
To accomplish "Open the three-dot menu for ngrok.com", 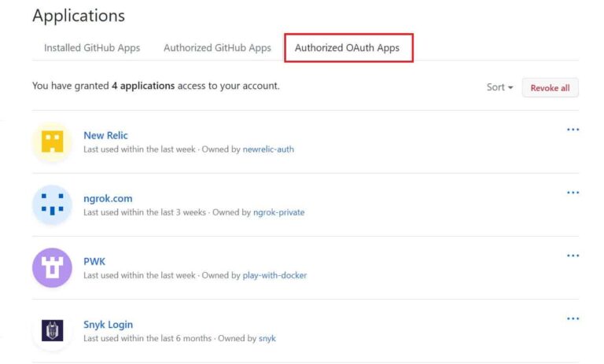I will (x=573, y=193).
